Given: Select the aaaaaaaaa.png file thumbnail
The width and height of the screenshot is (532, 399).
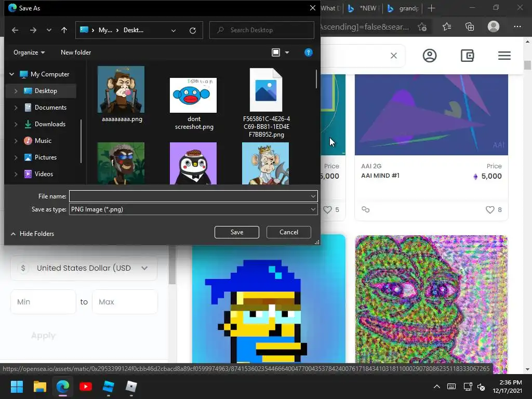Looking at the screenshot, I should [121, 89].
